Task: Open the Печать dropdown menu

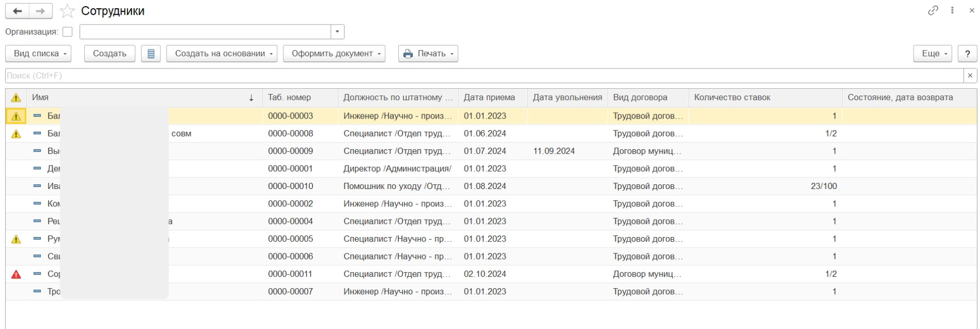Action: pos(428,54)
